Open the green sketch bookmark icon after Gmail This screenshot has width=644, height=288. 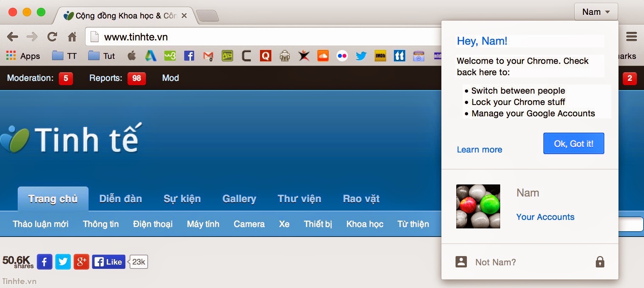click(x=227, y=56)
